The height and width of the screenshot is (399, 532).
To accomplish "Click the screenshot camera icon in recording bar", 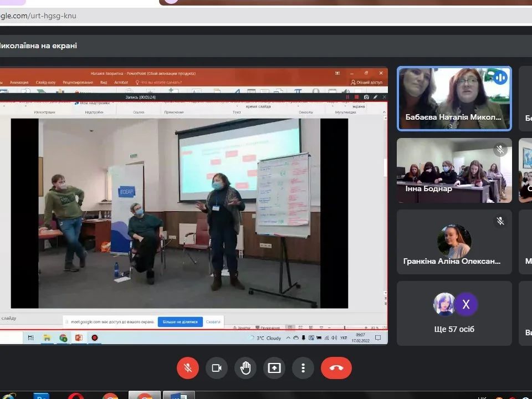I will pyautogui.click(x=366, y=97).
